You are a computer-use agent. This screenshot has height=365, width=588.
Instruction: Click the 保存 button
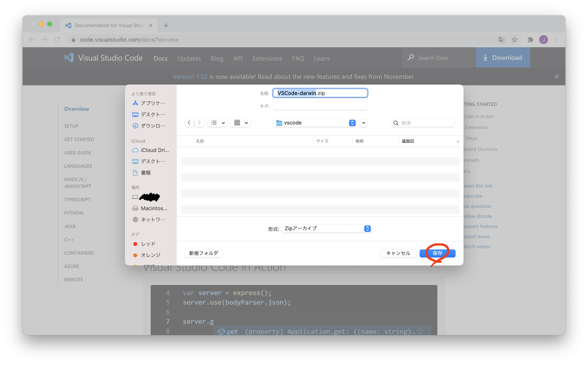tap(437, 253)
